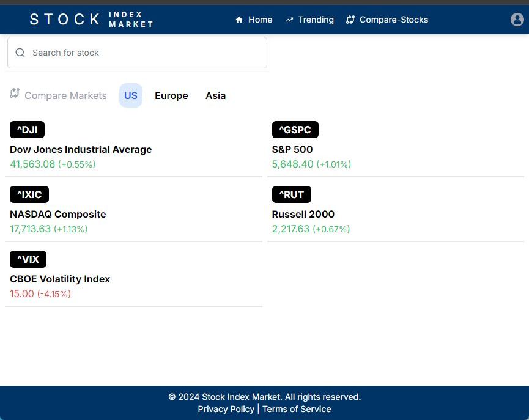Click the ^DJI ticker badge
The height and width of the screenshot is (420, 529).
(x=28, y=130)
